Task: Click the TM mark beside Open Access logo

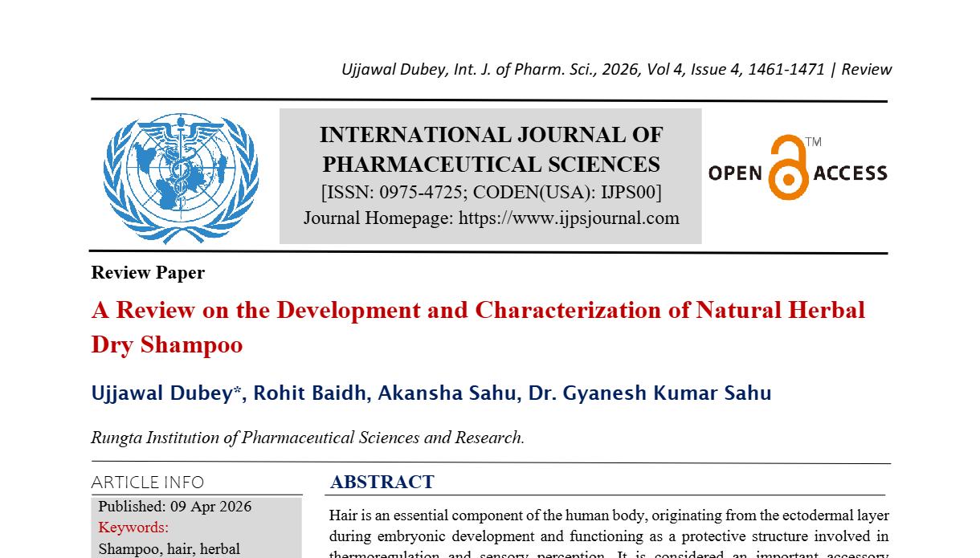Action: tap(815, 143)
